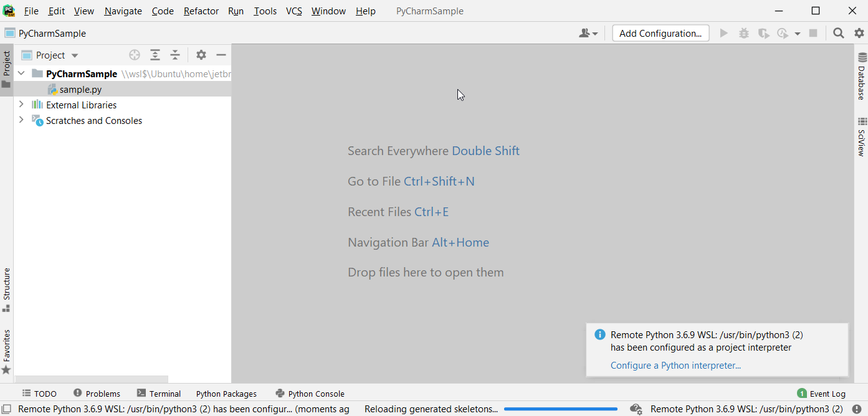Open Search Everywhere magnifier icon
This screenshot has width=868, height=416.
(839, 34)
